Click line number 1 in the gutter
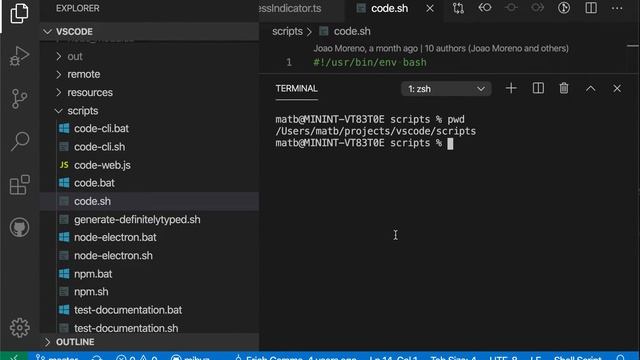 coord(289,62)
